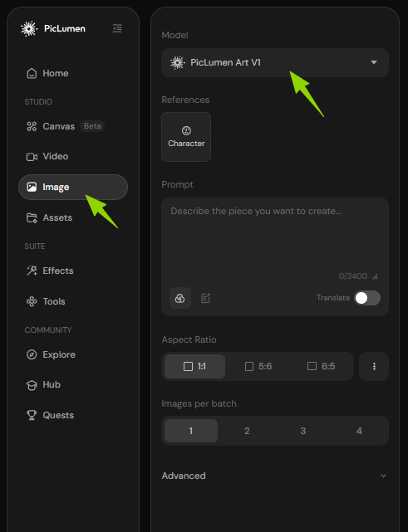Set images per batch to 4
408x532 pixels.
pos(359,431)
